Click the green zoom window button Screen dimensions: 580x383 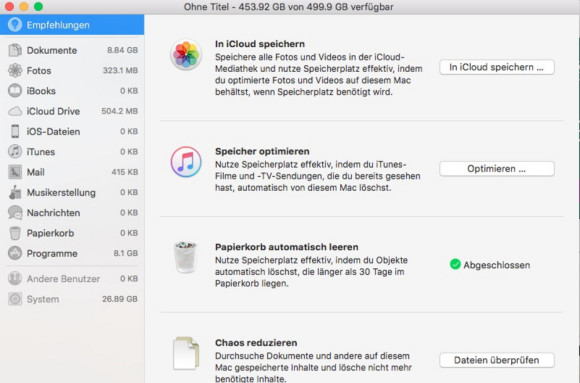[38, 6]
